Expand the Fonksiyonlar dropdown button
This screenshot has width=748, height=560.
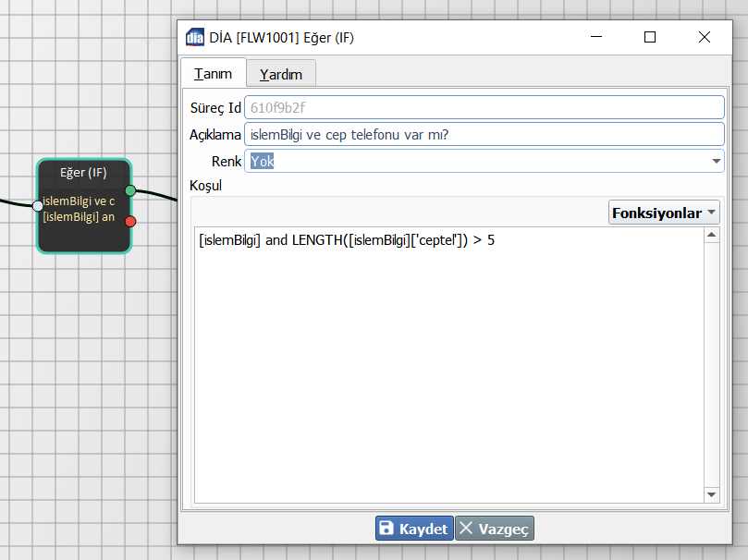pyautogui.click(x=664, y=213)
